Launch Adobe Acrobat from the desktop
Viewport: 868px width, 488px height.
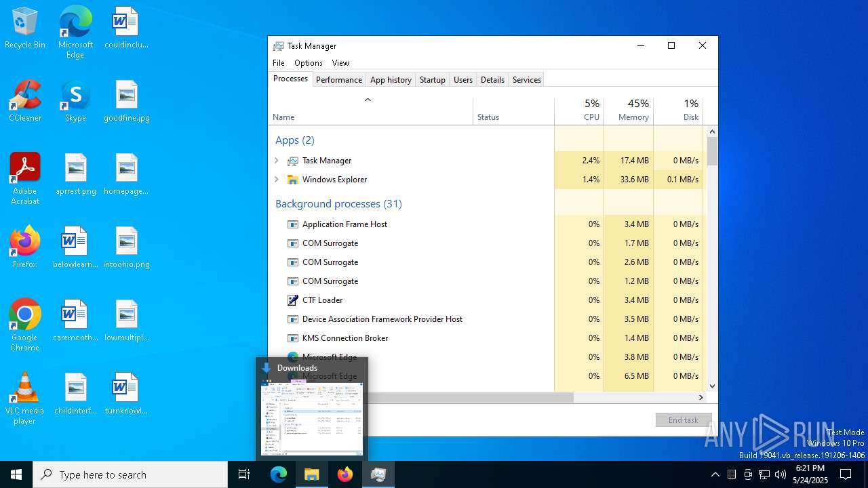point(25,179)
